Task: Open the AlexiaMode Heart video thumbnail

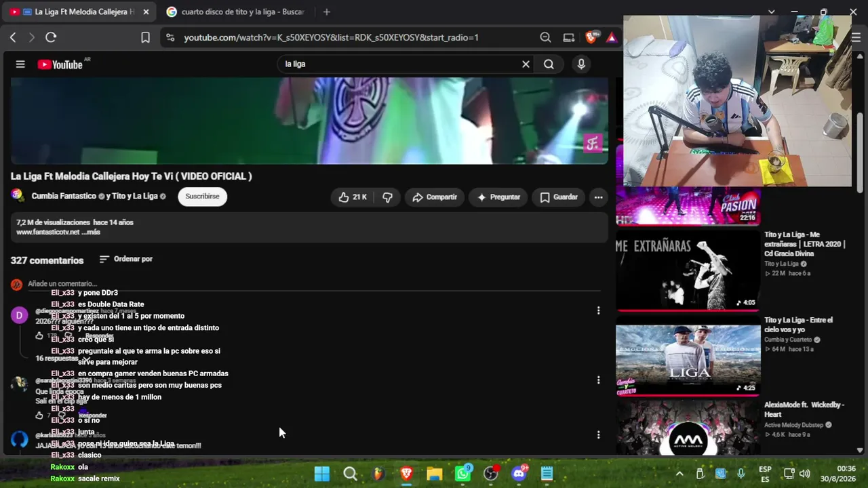Action: pyautogui.click(x=688, y=428)
